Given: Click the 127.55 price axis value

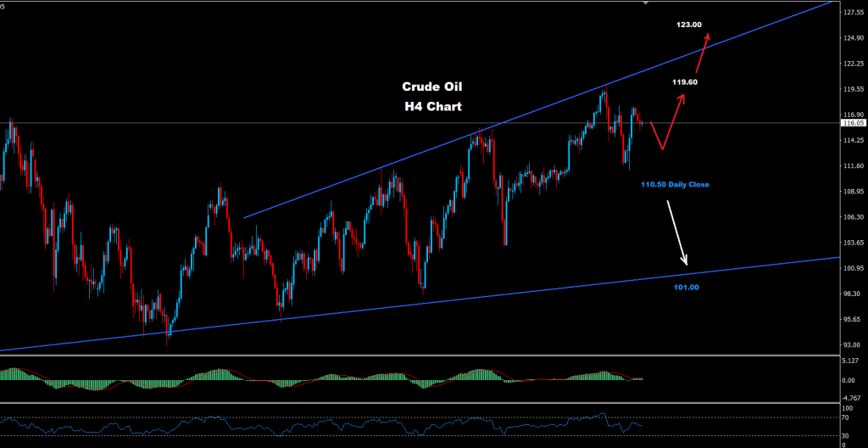Looking at the screenshot, I should 853,13.
